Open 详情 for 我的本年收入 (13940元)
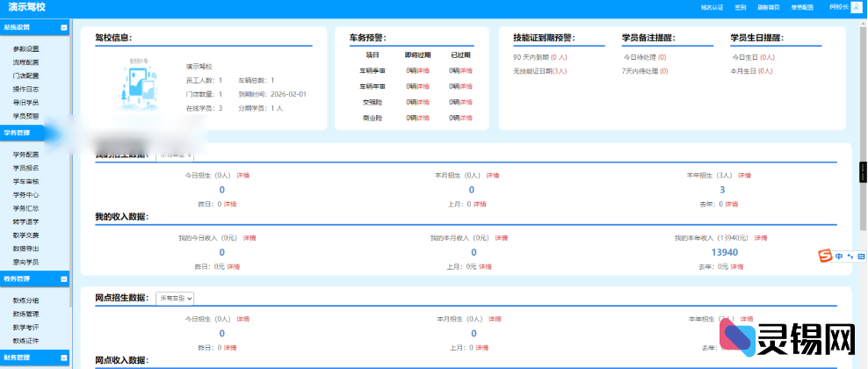The image size is (868, 369). point(761,238)
